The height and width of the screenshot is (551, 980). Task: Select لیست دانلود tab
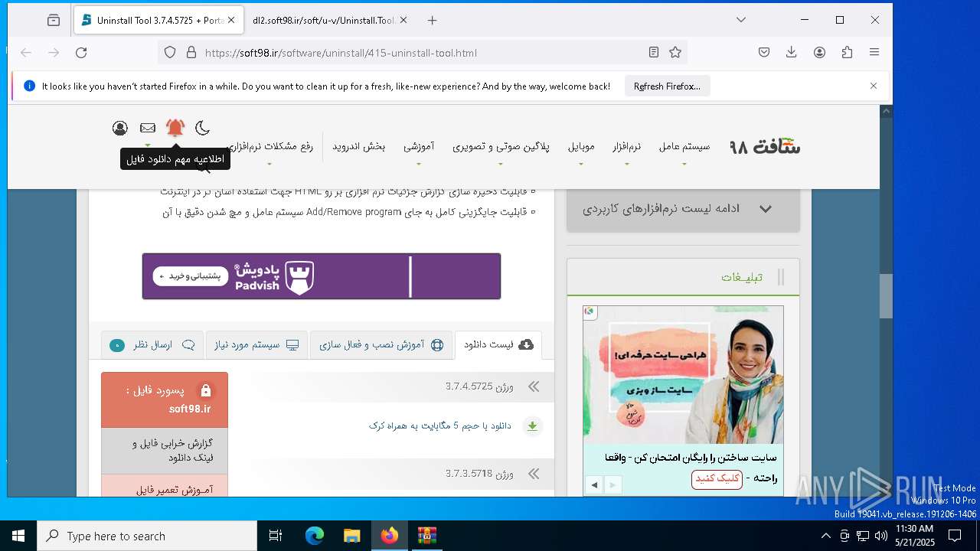pyautogui.click(x=498, y=345)
